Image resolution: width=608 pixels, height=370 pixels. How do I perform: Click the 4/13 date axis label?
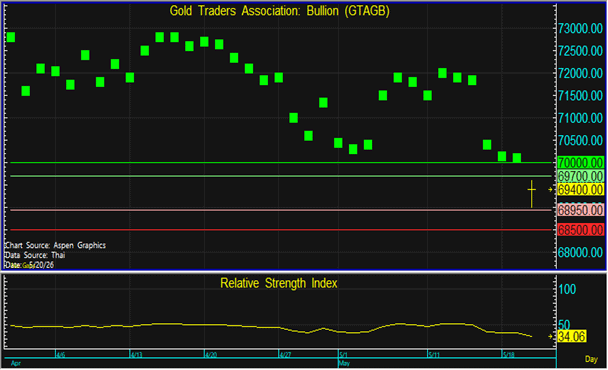136,355
